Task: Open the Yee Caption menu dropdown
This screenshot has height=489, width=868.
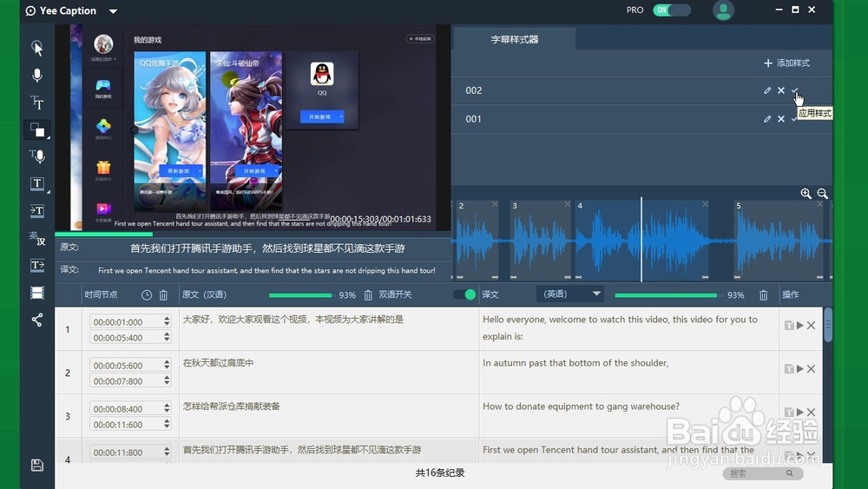Action: 113,11
